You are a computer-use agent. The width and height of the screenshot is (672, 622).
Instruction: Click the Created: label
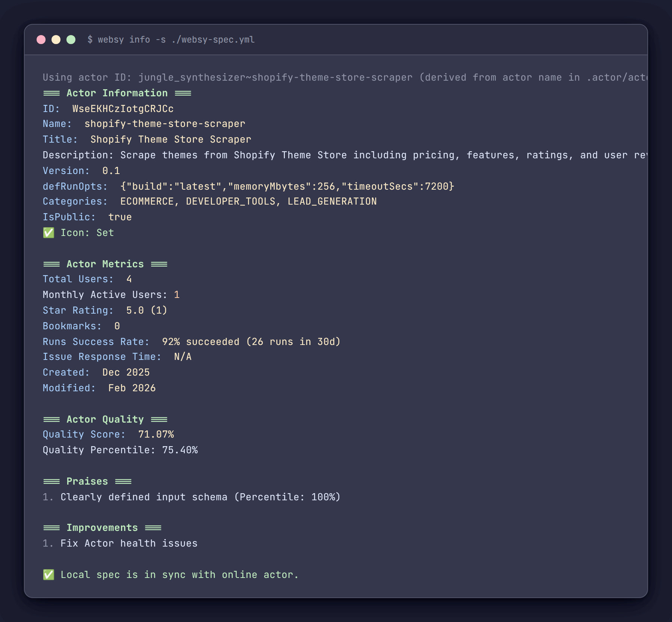66,372
